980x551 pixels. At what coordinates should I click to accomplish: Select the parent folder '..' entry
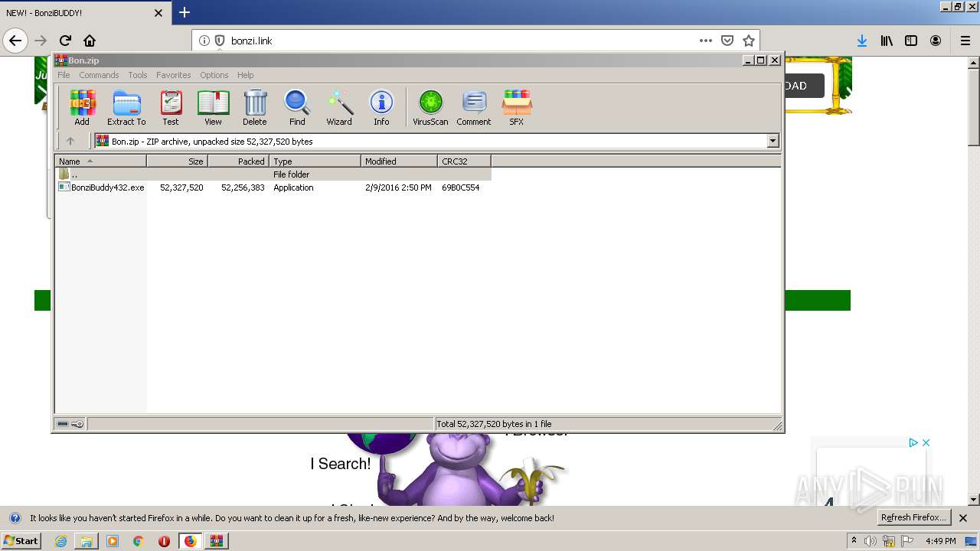(x=273, y=174)
